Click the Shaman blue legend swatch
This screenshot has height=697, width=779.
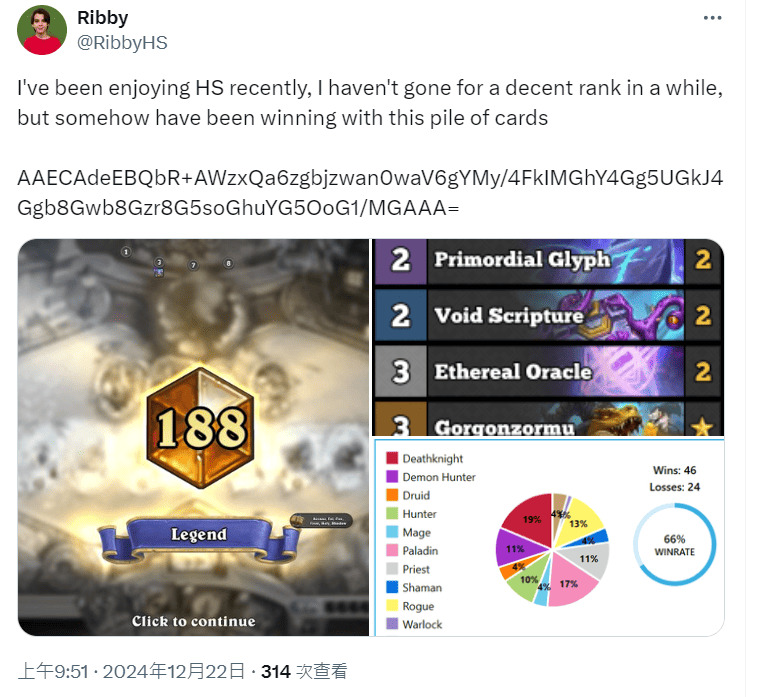392,587
